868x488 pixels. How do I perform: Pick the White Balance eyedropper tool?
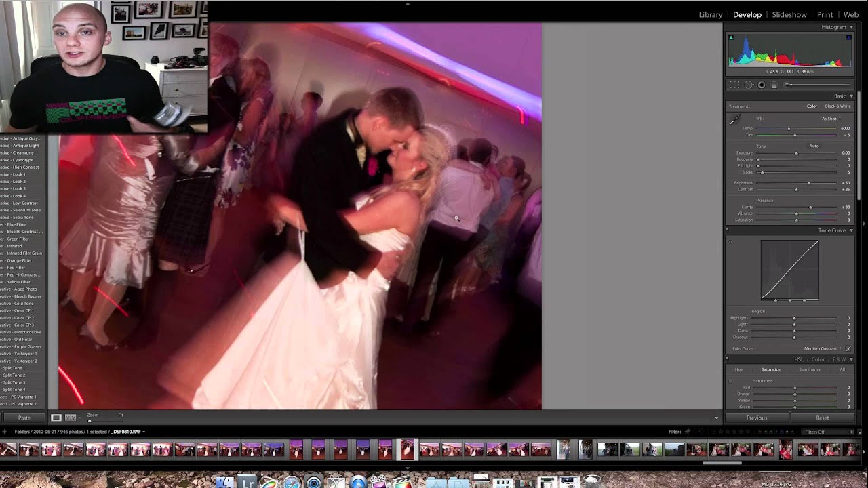point(734,121)
